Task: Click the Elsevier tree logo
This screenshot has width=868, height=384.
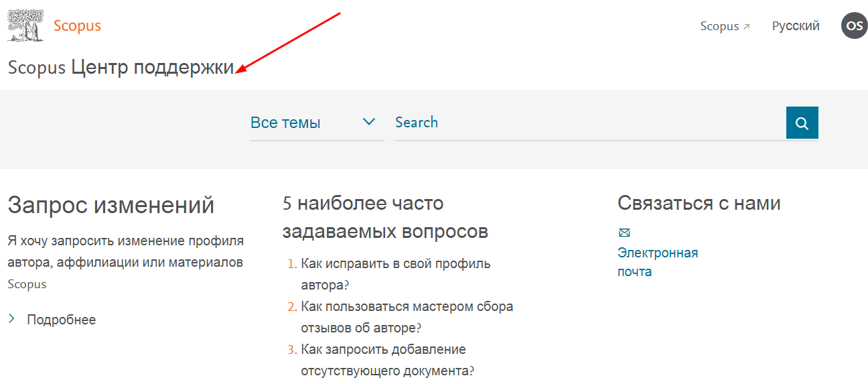Action: tap(25, 27)
